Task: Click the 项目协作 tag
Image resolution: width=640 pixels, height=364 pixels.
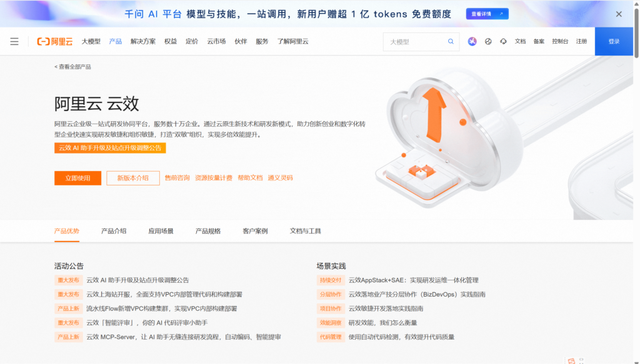Action: pos(331,308)
